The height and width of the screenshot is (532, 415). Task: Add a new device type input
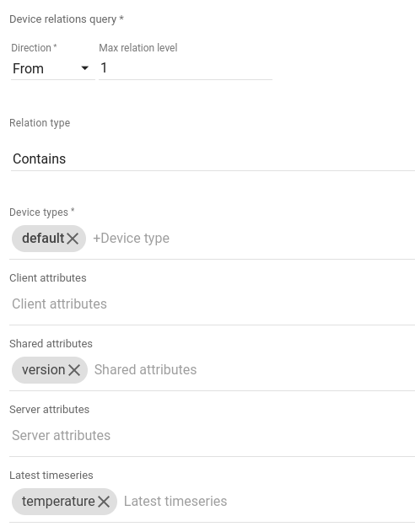click(131, 239)
